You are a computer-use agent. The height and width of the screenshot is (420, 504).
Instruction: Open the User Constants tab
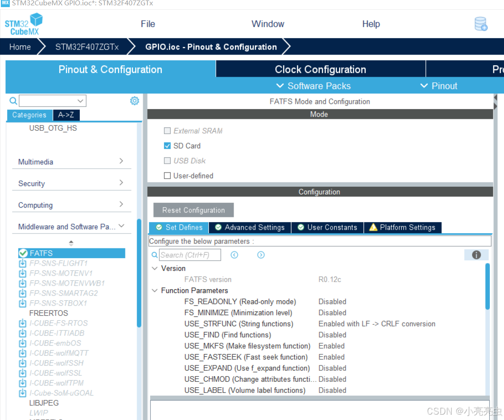[x=327, y=228]
